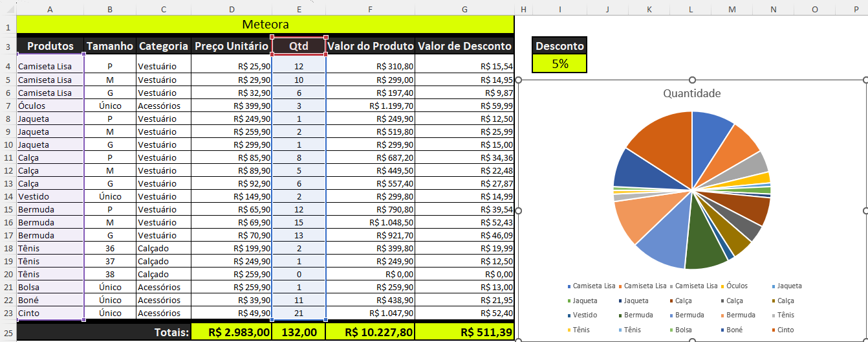Viewport: 868px width, 342px height.
Task: Click quantity cell showing 21
Action: coord(299,313)
